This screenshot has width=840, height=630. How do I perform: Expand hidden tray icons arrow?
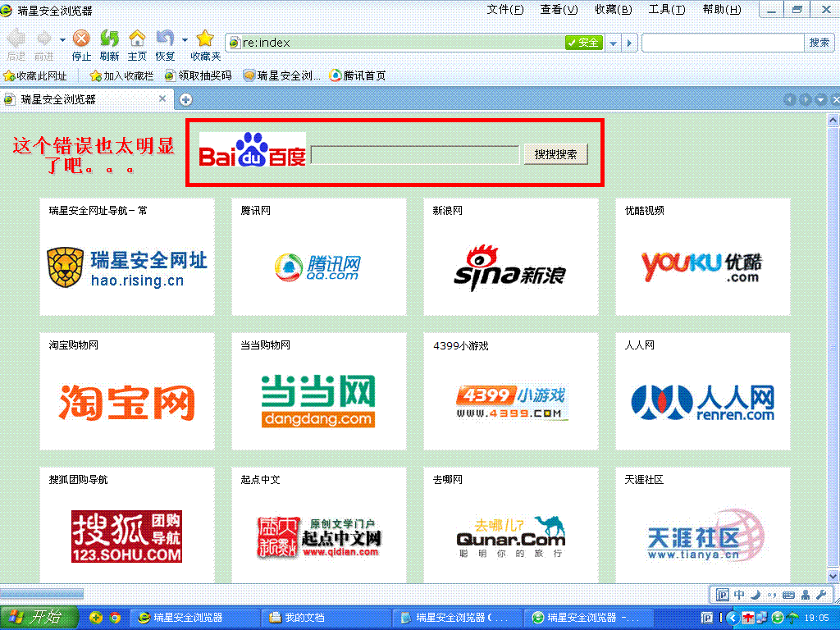coord(733,618)
